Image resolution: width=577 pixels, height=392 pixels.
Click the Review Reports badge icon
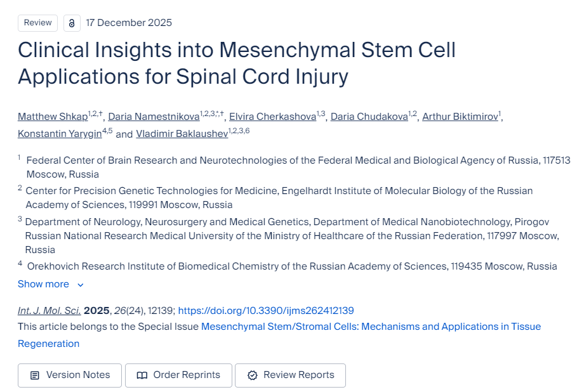(252, 376)
